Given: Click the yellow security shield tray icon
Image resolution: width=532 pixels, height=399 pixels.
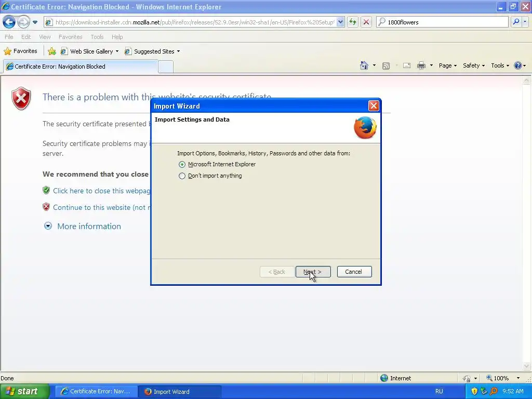Looking at the screenshot, I should pos(474,392).
